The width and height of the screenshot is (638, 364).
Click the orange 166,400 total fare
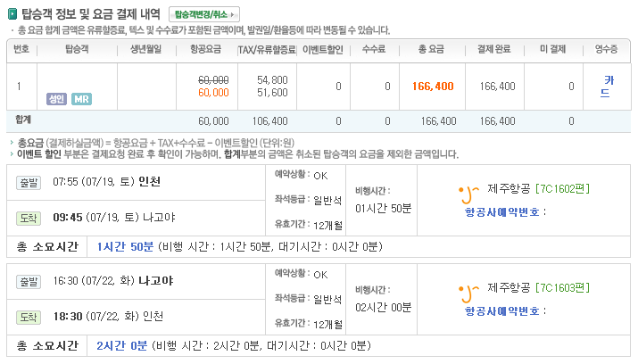click(433, 87)
